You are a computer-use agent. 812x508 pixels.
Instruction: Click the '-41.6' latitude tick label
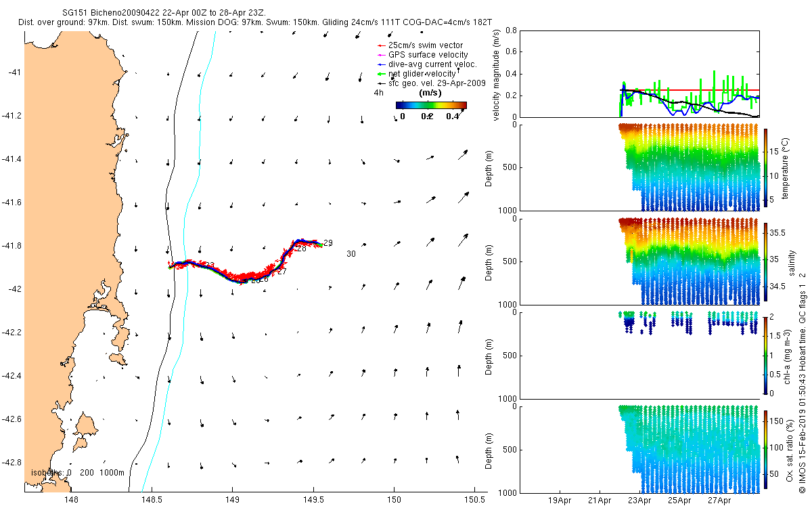[11, 203]
